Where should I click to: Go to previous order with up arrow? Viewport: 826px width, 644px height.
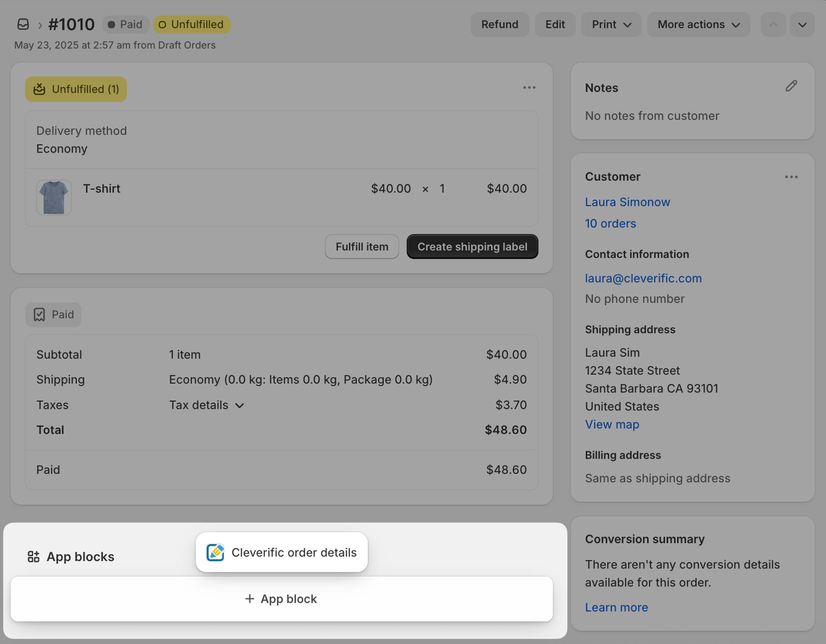pos(773,25)
